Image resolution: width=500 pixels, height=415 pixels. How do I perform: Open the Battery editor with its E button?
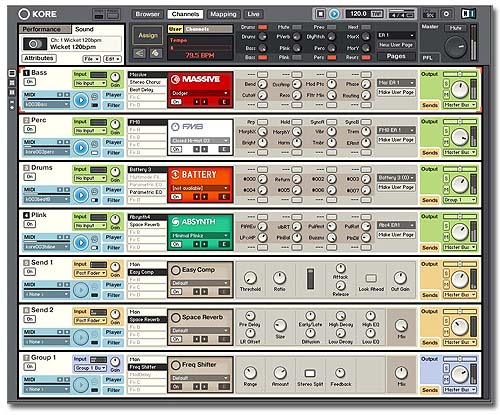pos(224,197)
